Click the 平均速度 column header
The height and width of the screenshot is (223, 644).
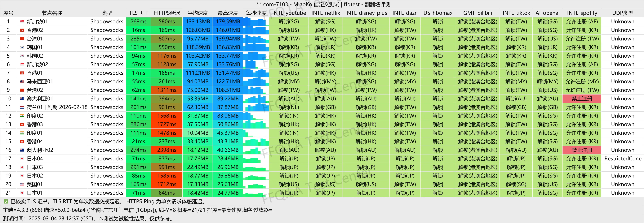(198, 13)
